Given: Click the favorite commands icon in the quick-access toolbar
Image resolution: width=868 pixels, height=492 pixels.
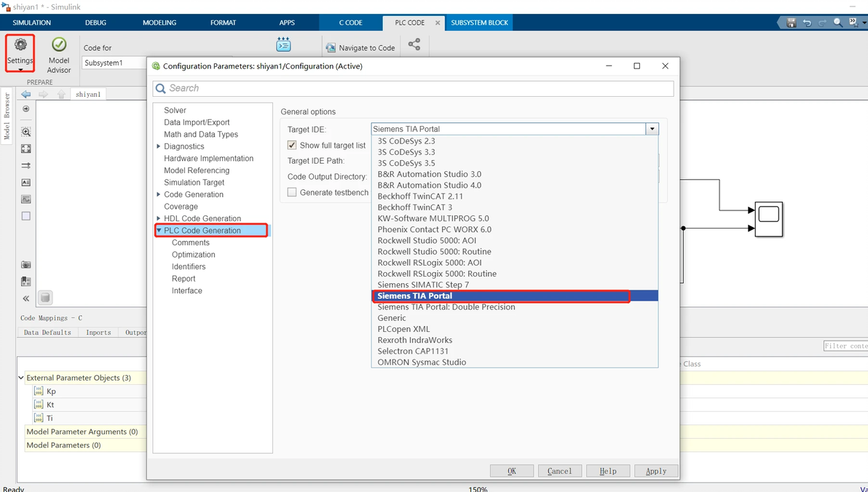Looking at the screenshot, I should pyautogui.click(x=853, y=23).
